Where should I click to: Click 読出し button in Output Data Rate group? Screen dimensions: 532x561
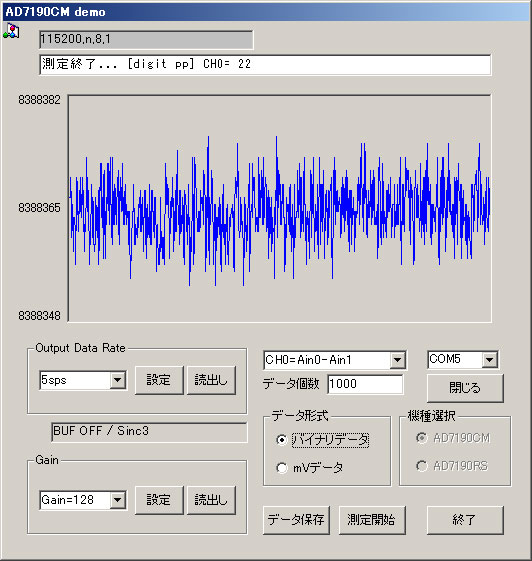tap(211, 380)
